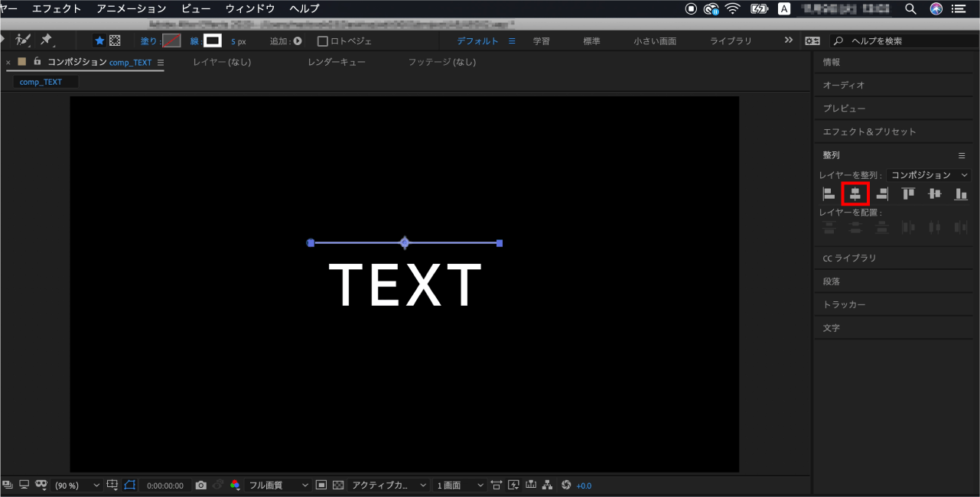Show more workspaces with the double chevron
Screen dimensions: 980x497
click(x=790, y=41)
